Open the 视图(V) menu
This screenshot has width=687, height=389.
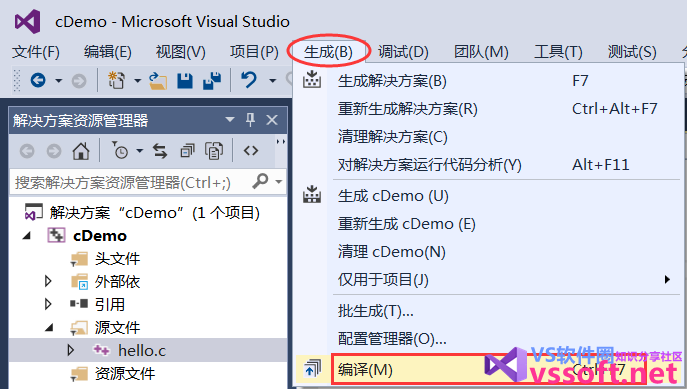click(x=181, y=52)
